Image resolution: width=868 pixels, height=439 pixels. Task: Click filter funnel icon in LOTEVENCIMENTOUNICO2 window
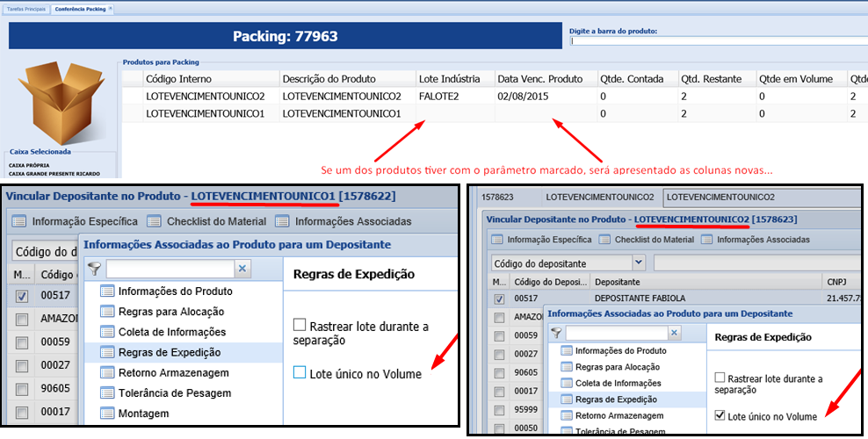pos(556,333)
